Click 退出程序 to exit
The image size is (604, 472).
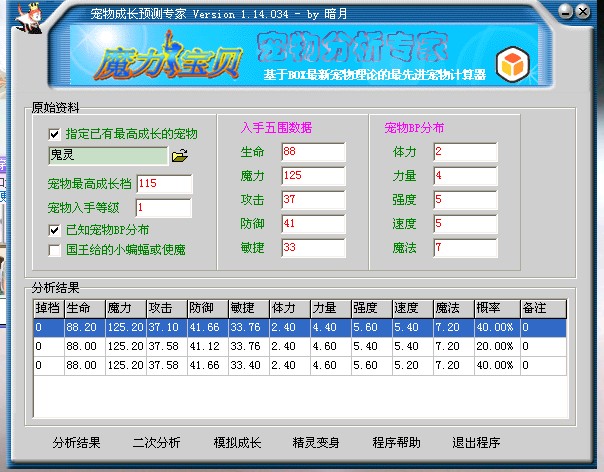point(476,442)
